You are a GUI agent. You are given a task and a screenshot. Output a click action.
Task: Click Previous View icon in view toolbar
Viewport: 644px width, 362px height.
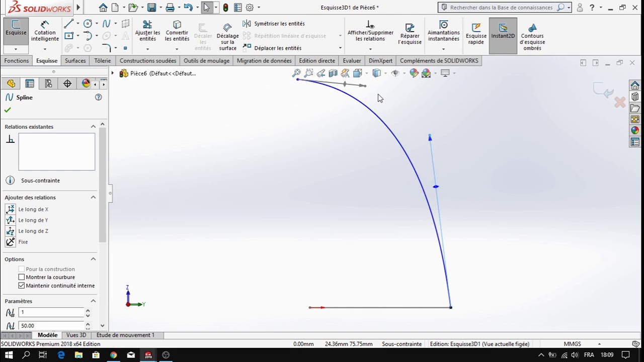321,73
